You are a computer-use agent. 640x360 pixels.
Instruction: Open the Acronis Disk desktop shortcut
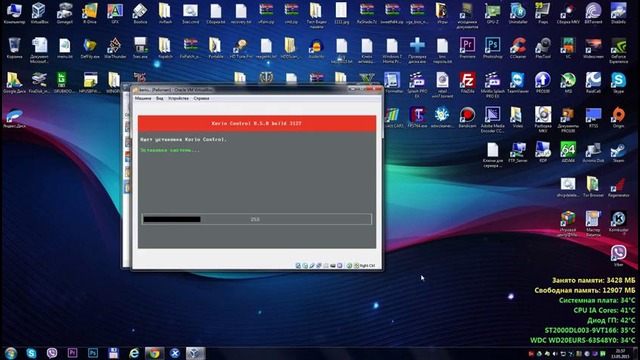[593, 152]
